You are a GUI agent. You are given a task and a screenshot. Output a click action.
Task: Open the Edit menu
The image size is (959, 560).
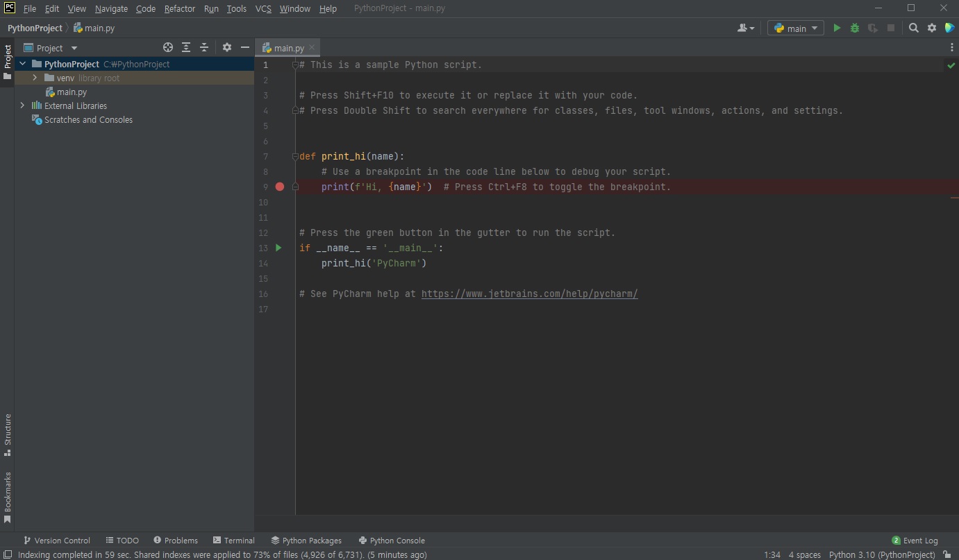52,8
